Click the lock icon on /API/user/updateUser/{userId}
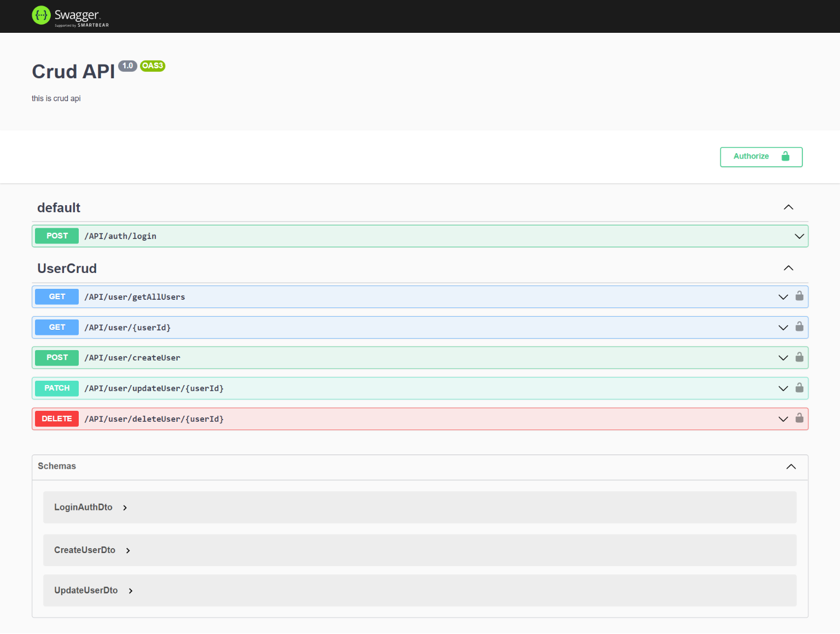Screen dimensions: 840x634 (799, 388)
